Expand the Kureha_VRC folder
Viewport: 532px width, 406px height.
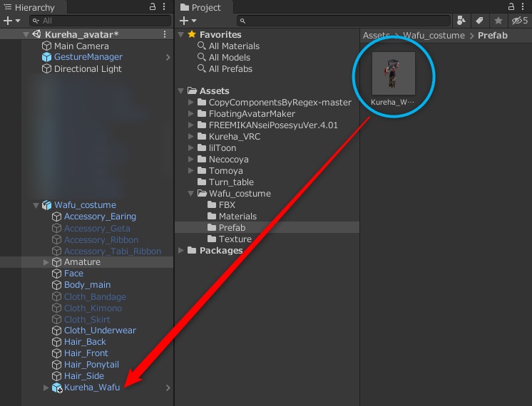(191, 136)
